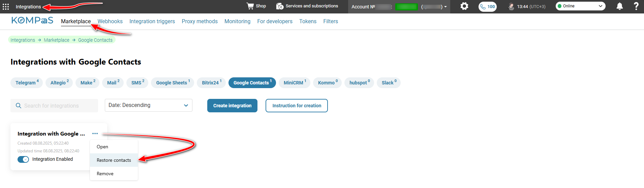The image size is (644, 188).
Task: Filter by Telegram tag
Action: click(27, 83)
